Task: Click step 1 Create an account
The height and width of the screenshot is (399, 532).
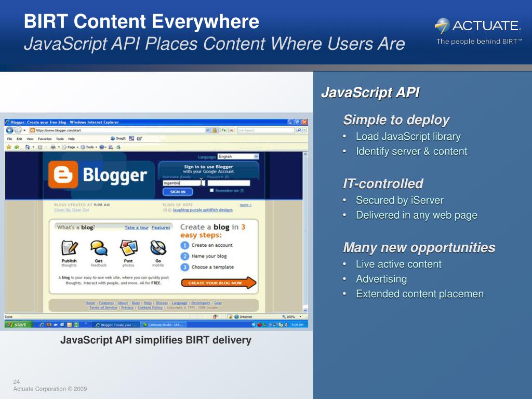Action: [x=207, y=245]
